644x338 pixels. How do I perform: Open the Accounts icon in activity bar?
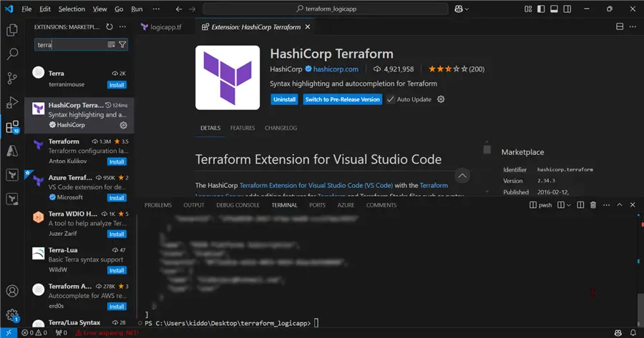click(12, 291)
